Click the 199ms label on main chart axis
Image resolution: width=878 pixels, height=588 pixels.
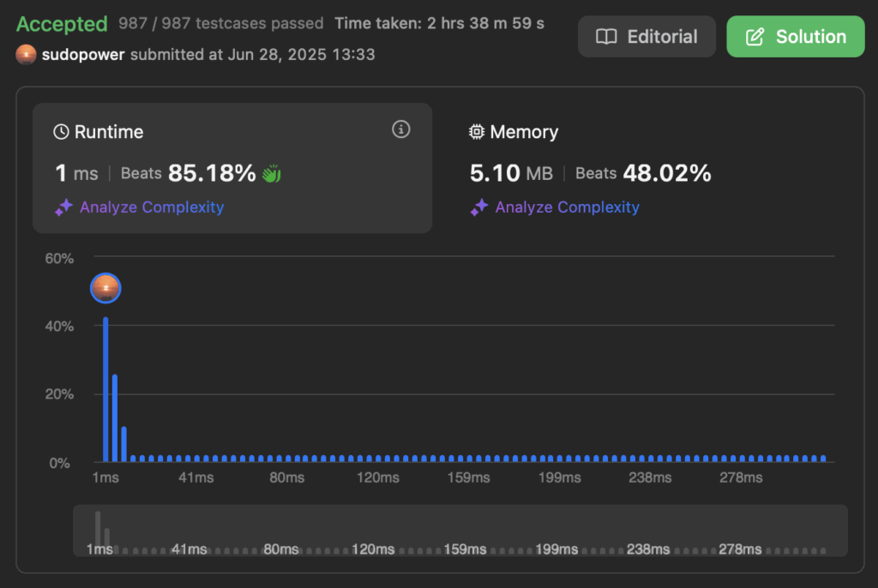(x=559, y=477)
